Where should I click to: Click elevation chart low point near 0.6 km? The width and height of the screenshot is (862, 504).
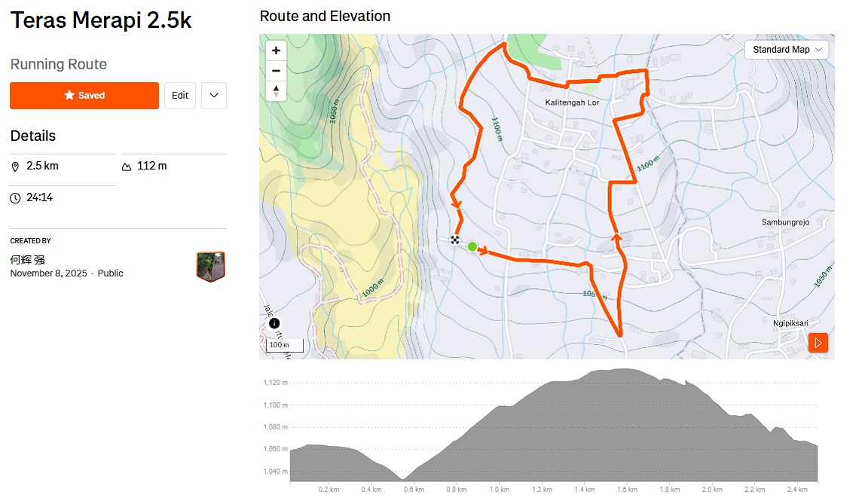click(404, 478)
